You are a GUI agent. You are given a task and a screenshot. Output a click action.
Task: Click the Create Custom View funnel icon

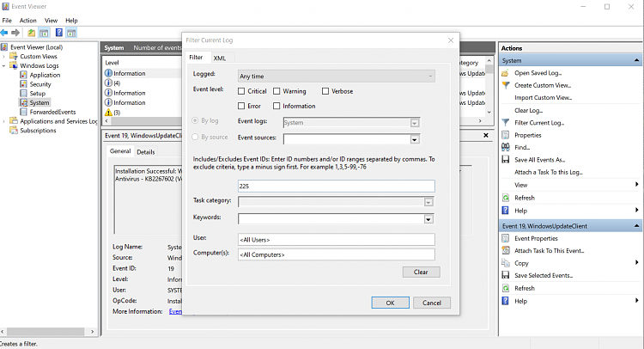coord(506,85)
